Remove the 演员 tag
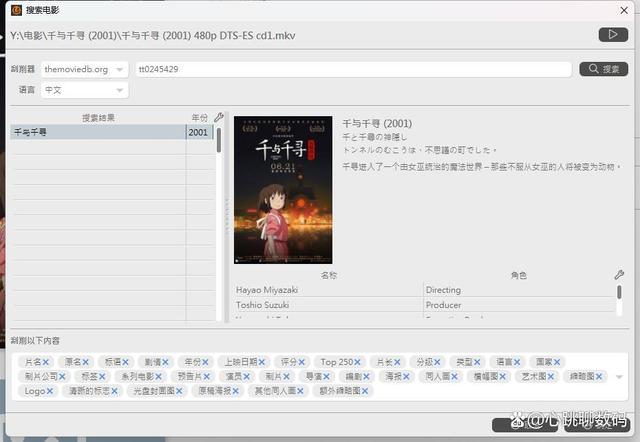Screen dimensions: 640x442 pyautogui.click(x=247, y=377)
